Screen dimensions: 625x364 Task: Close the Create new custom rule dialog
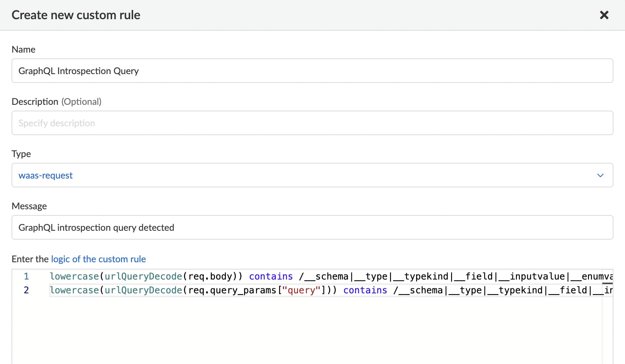(604, 15)
